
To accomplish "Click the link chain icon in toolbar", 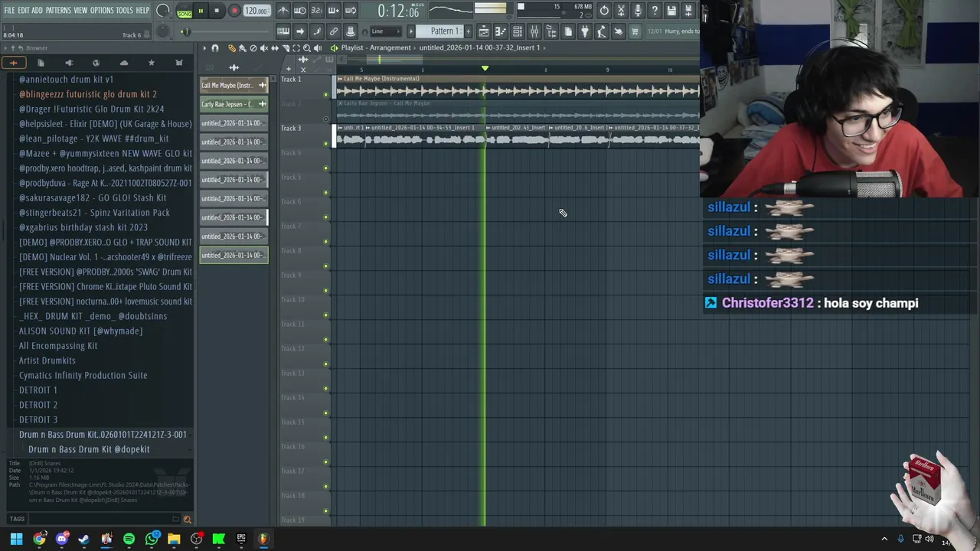I will click(x=334, y=31).
